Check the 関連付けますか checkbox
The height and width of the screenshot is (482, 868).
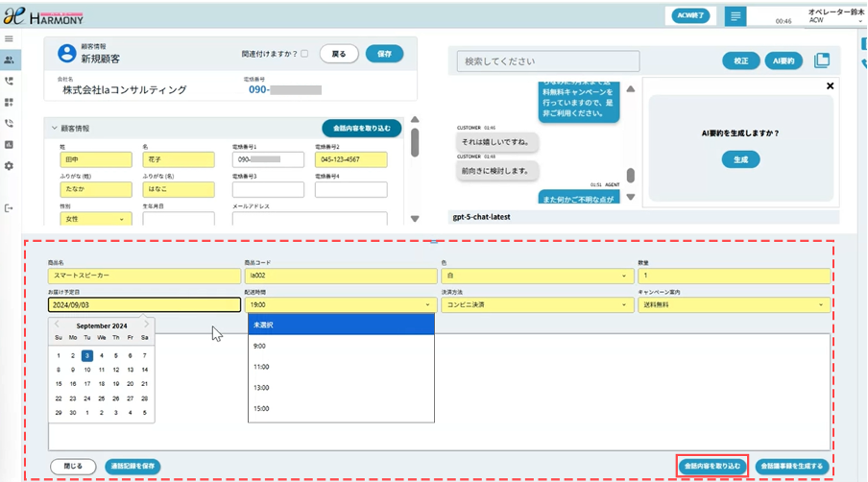coord(304,54)
